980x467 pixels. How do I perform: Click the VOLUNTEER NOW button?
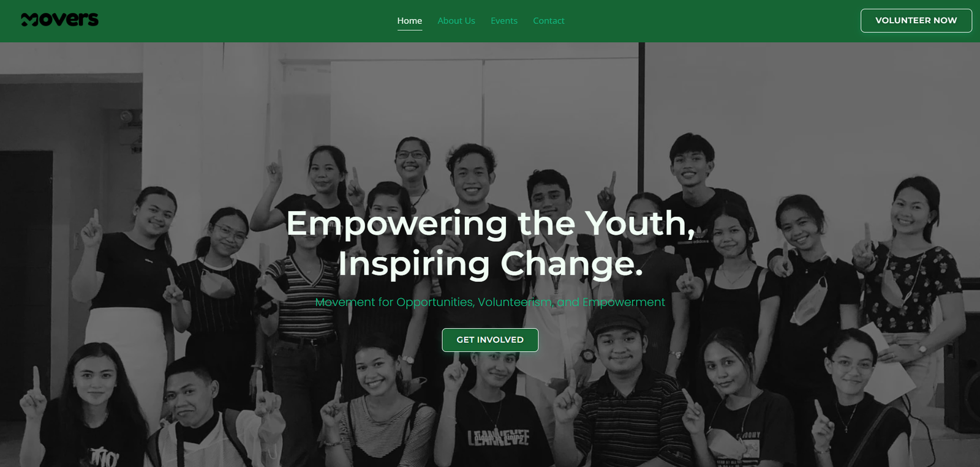916,21
